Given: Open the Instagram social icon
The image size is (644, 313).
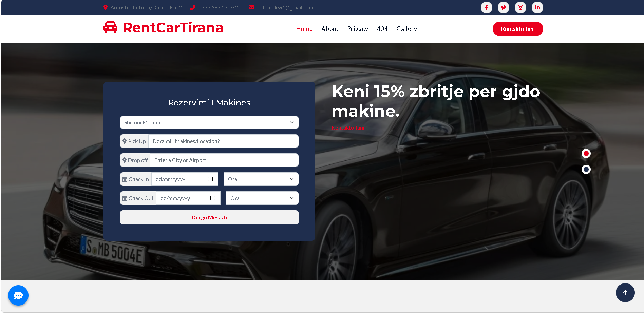Looking at the screenshot, I should coord(520,7).
